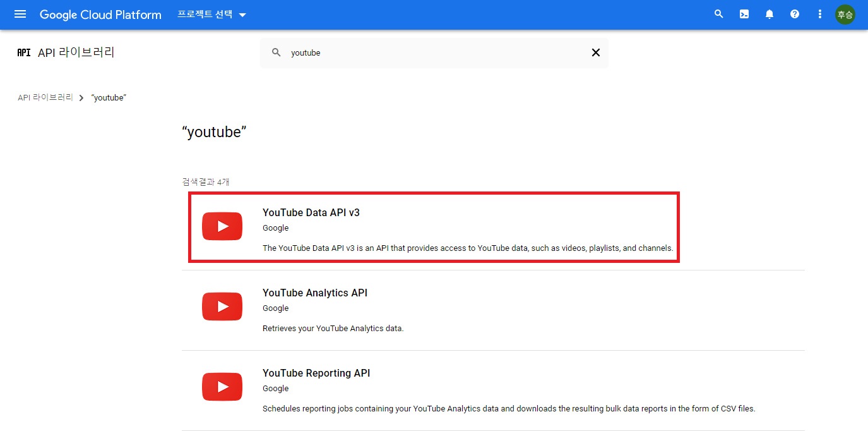868x431 pixels.
Task: Click the YouTube Data API v3 logo
Action: click(222, 226)
